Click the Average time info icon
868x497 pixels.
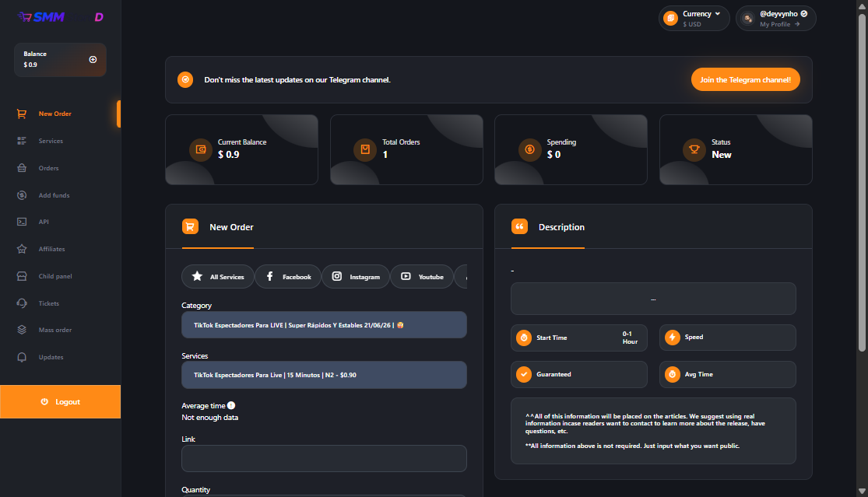231,405
